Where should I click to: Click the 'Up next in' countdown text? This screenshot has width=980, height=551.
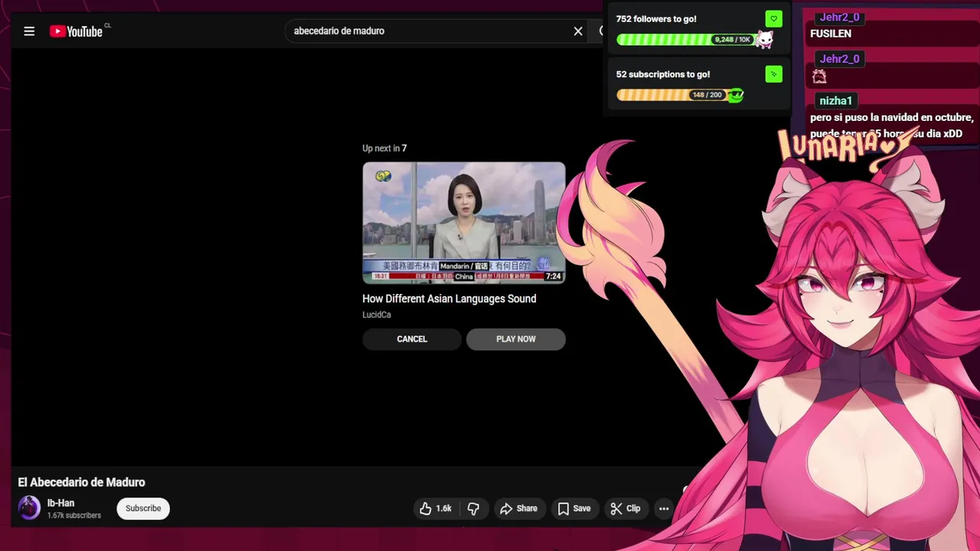coord(384,148)
